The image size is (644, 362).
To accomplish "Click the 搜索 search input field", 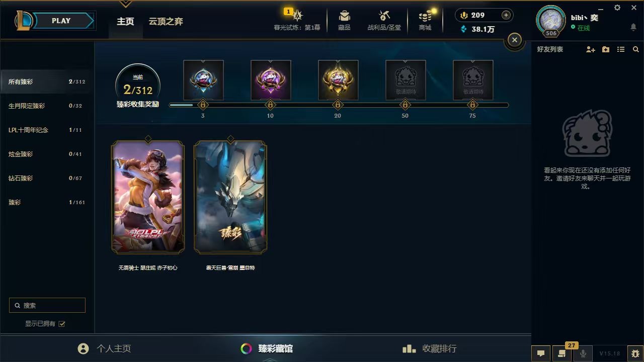I will [x=47, y=305].
